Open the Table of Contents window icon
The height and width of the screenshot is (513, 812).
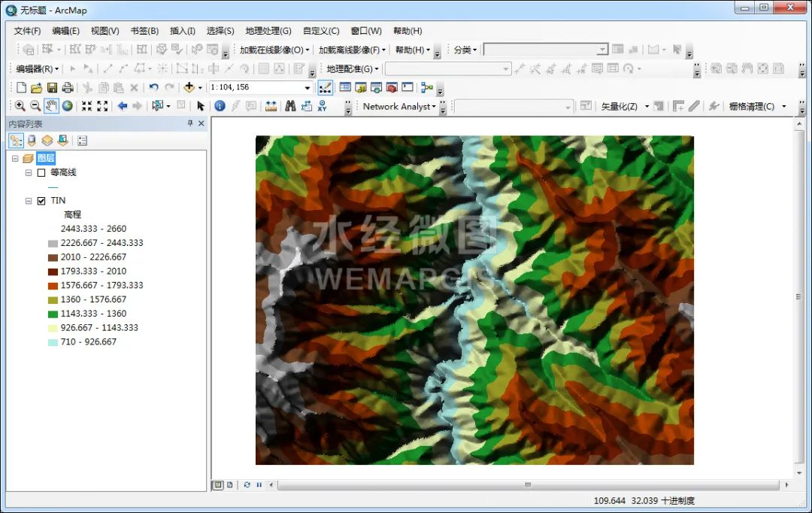click(x=345, y=87)
